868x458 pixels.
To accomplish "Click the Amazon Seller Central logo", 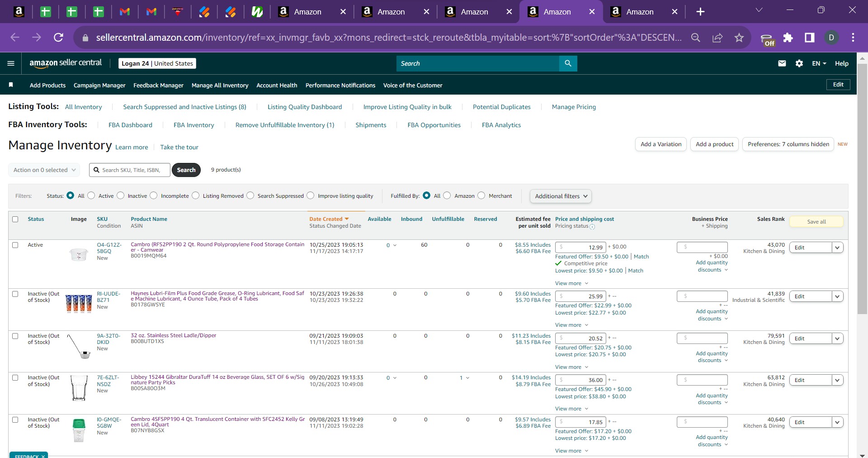I will (x=66, y=63).
